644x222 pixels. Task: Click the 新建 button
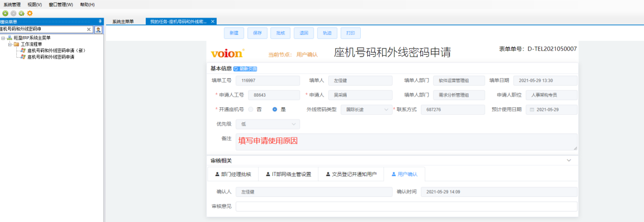[x=234, y=33]
